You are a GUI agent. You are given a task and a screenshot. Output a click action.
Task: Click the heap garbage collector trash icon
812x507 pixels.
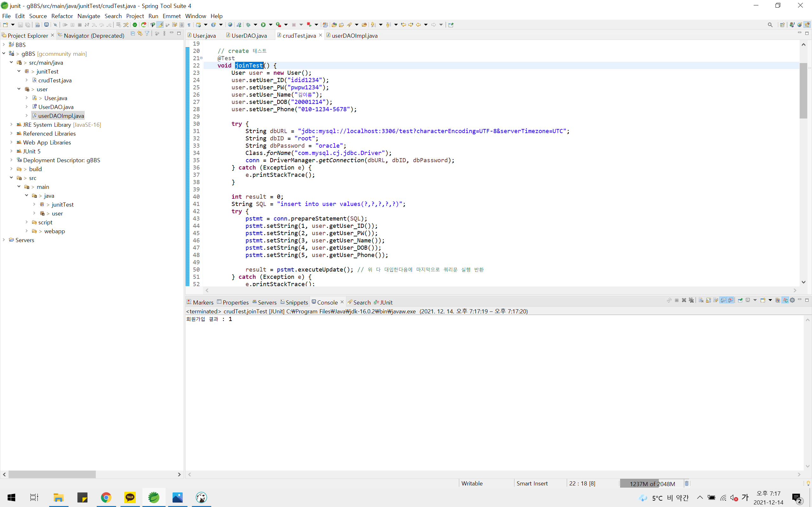(x=687, y=483)
